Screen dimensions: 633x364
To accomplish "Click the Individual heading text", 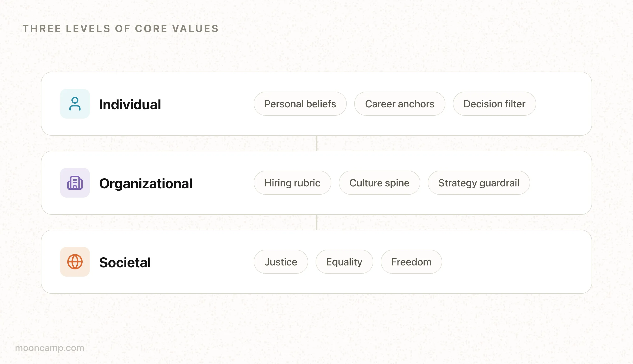I will click(x=130, y=104).
